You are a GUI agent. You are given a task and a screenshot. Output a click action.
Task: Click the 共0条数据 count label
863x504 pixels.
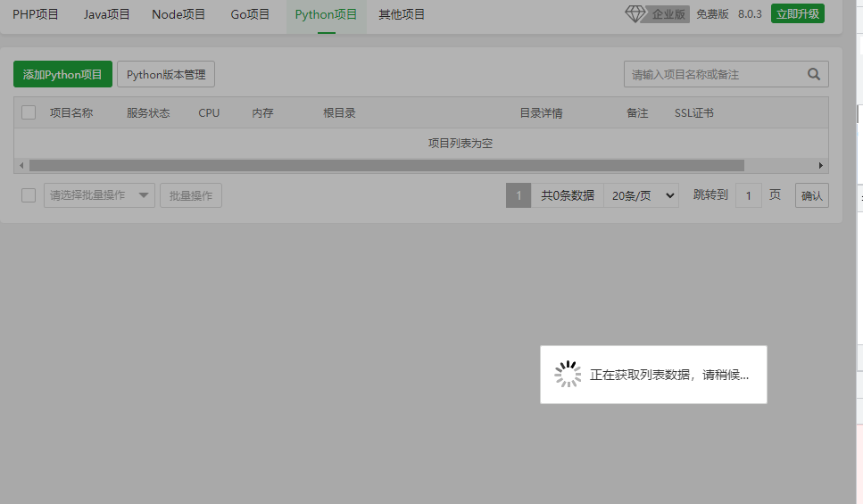coord(568,195)
